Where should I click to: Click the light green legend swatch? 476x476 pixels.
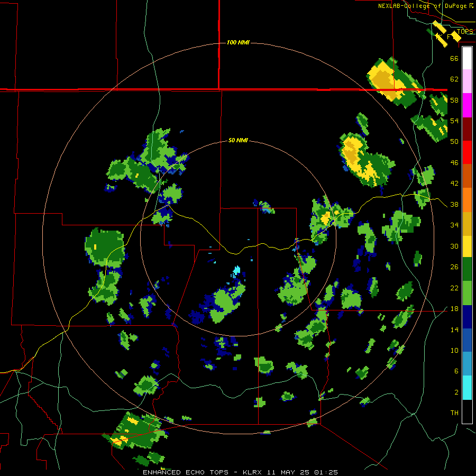pos(467,293)
